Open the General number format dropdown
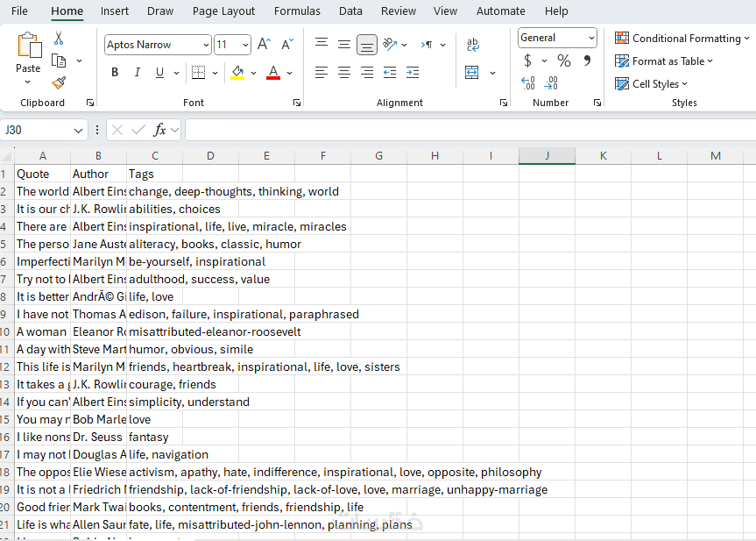Viewport: 756px width, 541px height. 591,38
